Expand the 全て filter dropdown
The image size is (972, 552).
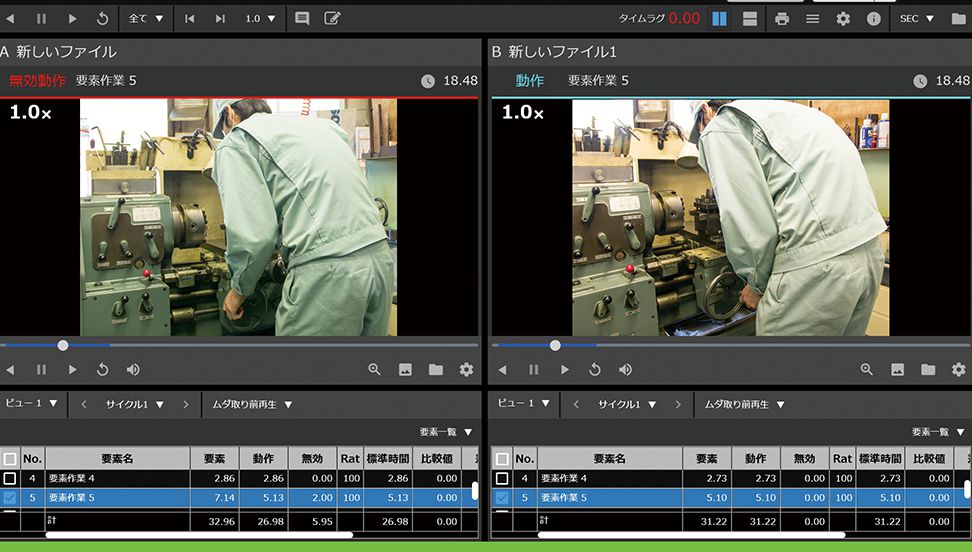coord(146,19)
